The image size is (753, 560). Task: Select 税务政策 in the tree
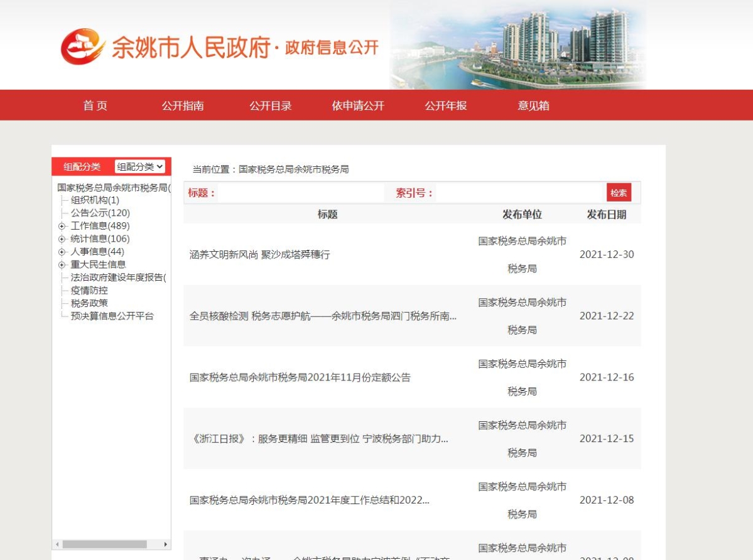89,303
